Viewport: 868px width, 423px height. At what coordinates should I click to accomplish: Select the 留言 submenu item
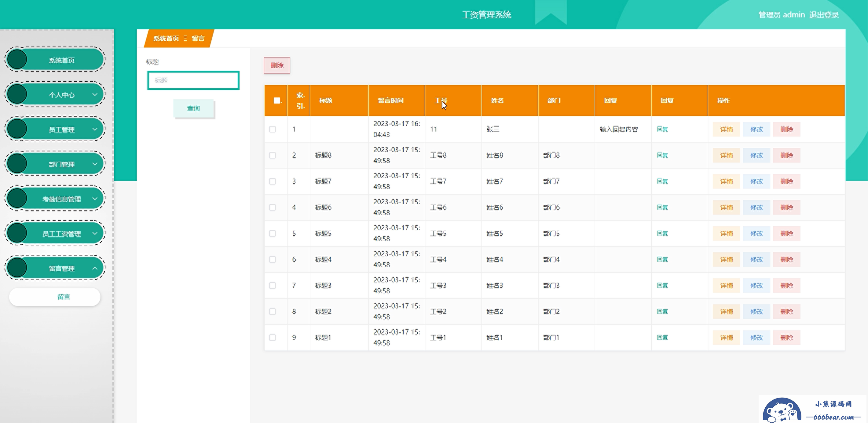coord(55,297)
